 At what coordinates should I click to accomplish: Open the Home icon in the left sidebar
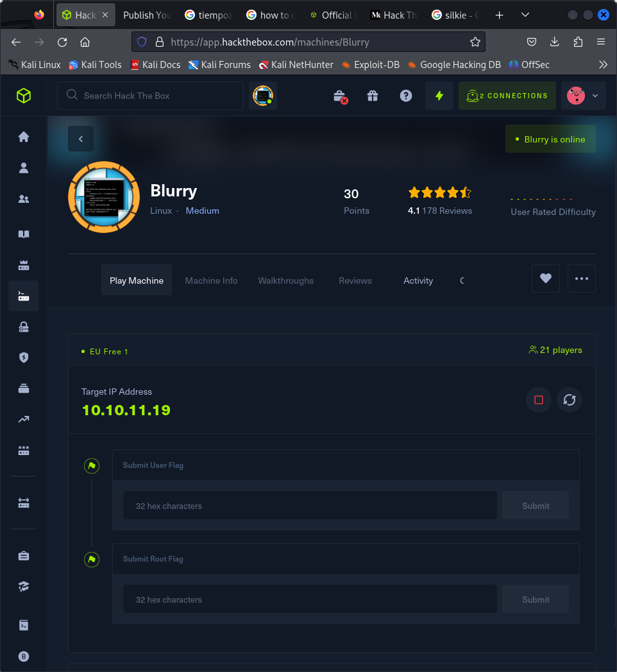[24, 137]
